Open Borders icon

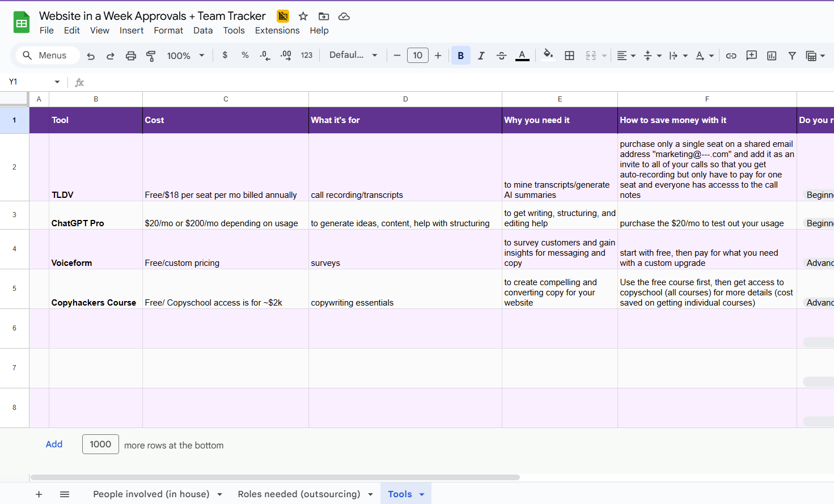(570, 55)
